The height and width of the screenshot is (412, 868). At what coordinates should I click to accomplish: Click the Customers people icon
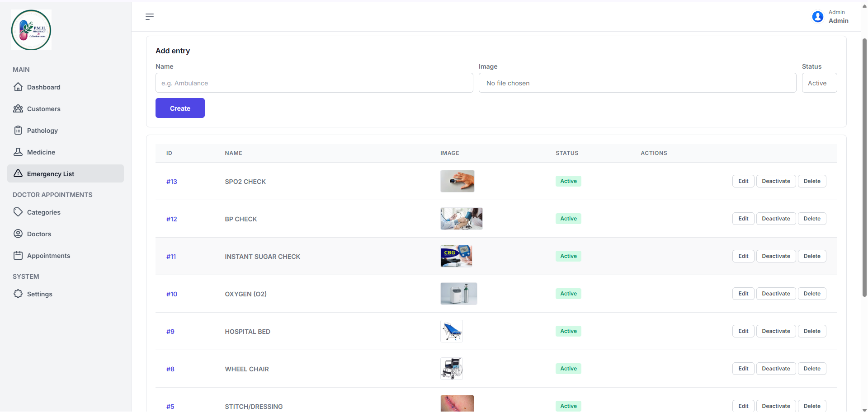click(18, 108)
